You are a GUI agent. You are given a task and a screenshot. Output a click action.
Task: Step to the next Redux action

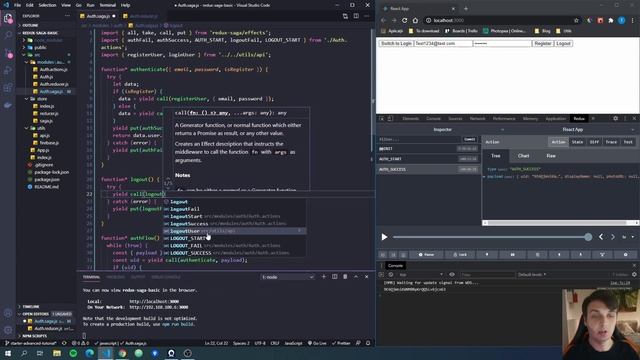tap(613, 237)
